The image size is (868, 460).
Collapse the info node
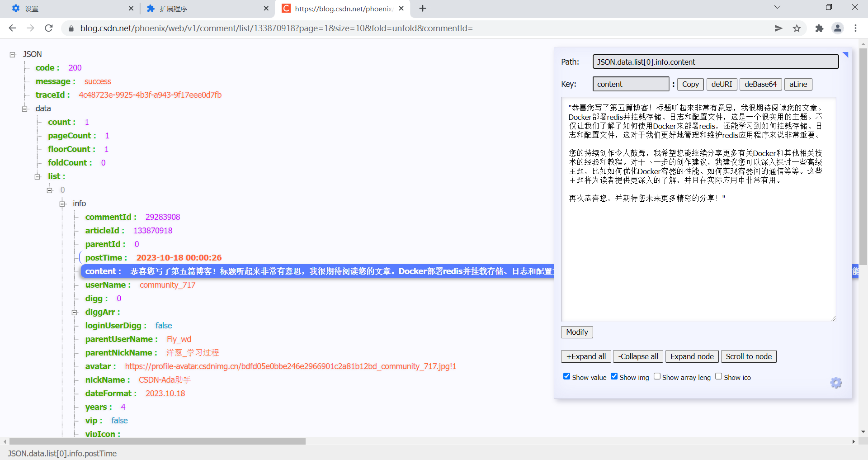coord(62,204)
